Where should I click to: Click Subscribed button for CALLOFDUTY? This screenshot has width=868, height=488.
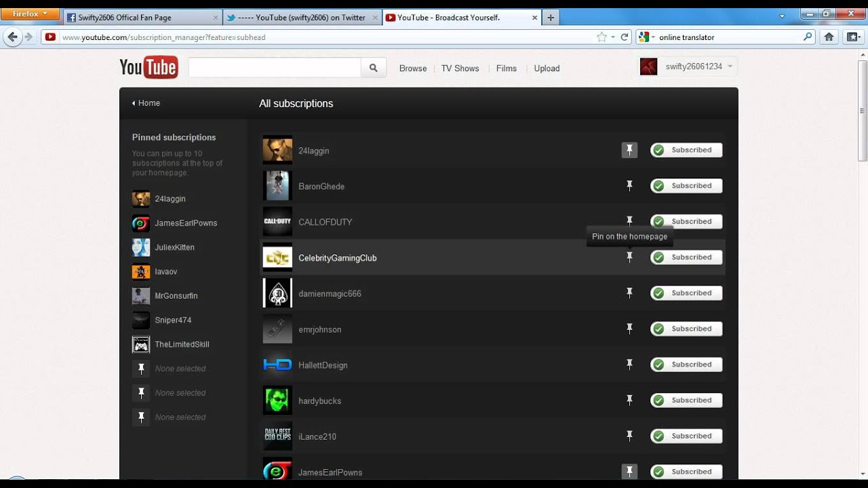pos(686,222)
